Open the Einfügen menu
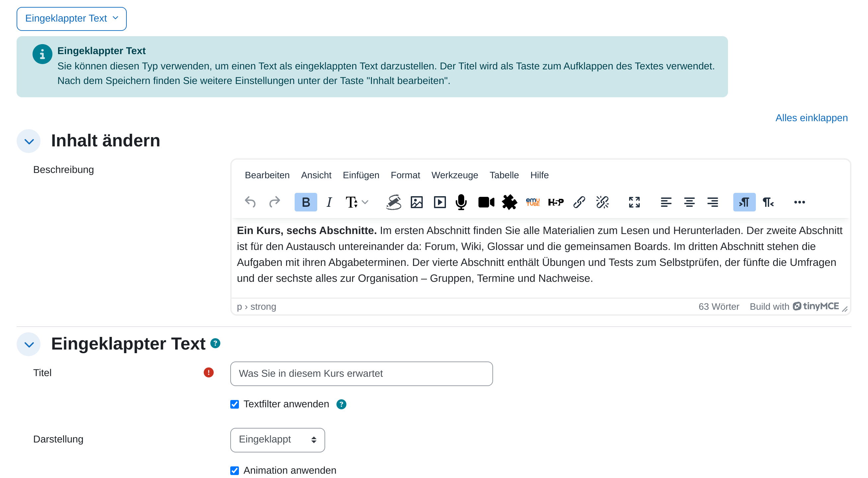 [361, 175]
